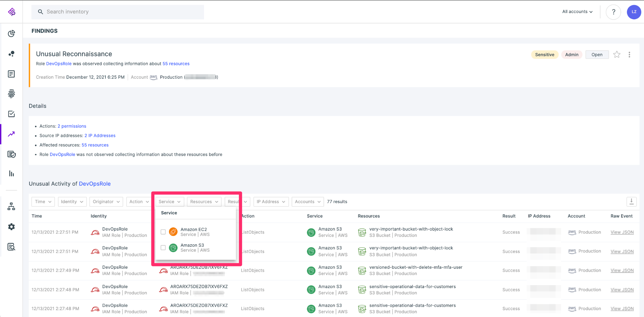The image size is (644, 317).
Task: Click the green Amazon S3 icon in filter list
Action: 173,248
